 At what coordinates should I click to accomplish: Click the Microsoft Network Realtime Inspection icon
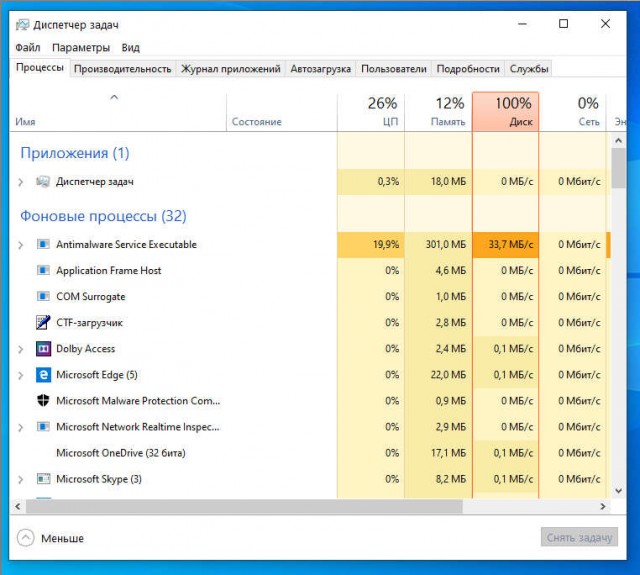43,427
